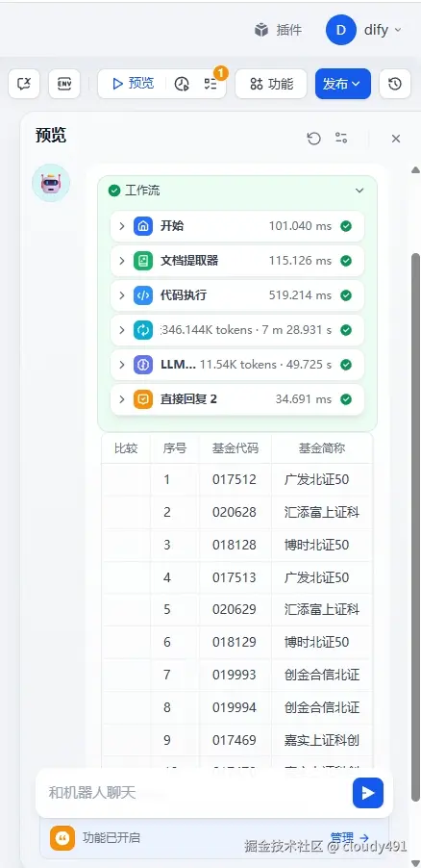Select fund code 017512 cell
This screenshot has width=421, height=868.
[235, 479]
